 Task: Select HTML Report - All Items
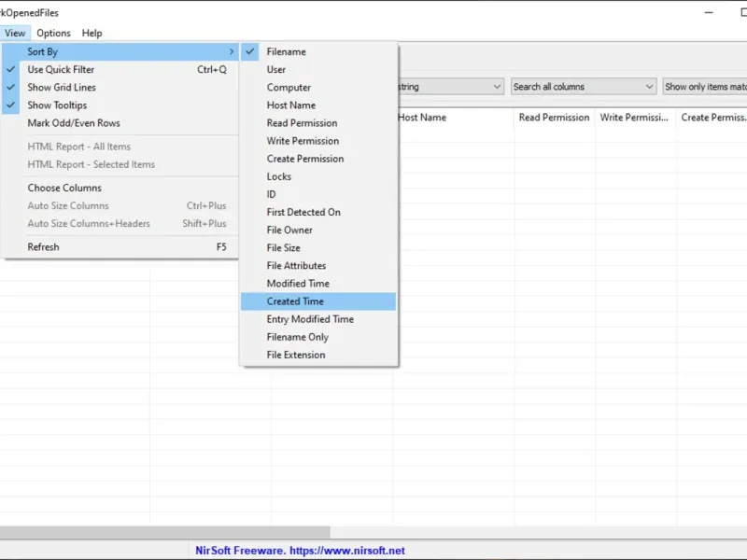(x=120, y=147)
